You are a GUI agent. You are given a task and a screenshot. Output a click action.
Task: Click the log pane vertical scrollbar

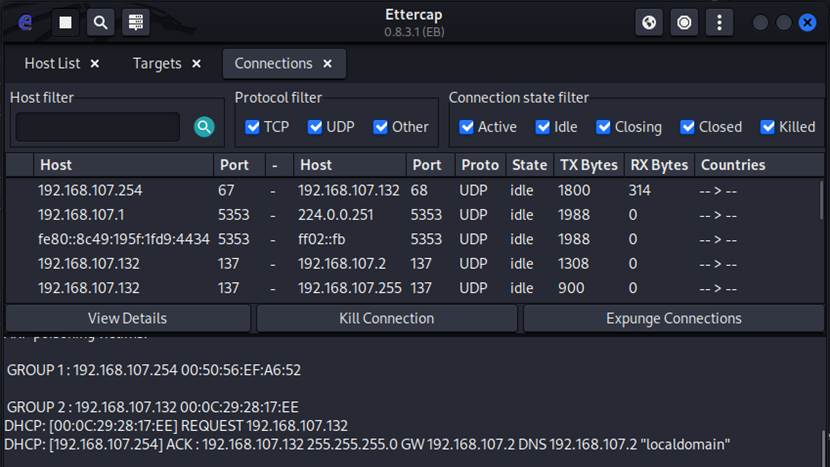tap(822, 448)
